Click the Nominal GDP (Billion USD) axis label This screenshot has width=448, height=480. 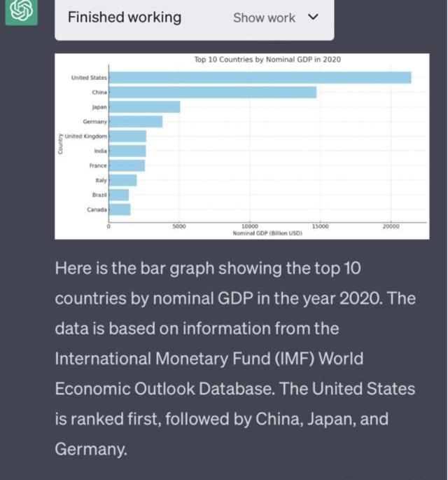click(267, 233)
